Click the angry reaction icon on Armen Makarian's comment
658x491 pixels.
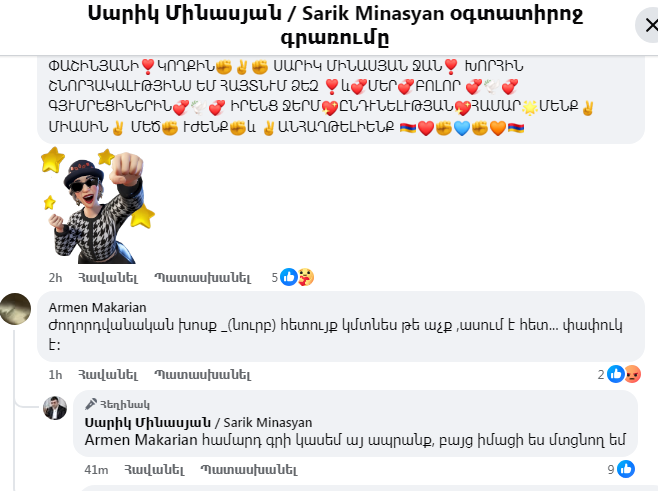[633, 374]
